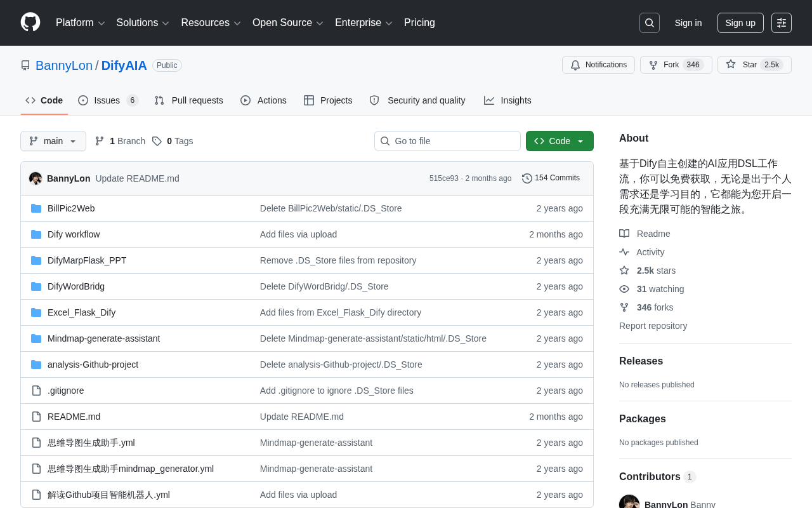Screen dimensions: 812x508
Task: Click the BannyLon contributor avatar in sidebar
Action: [x=629, y=502]
